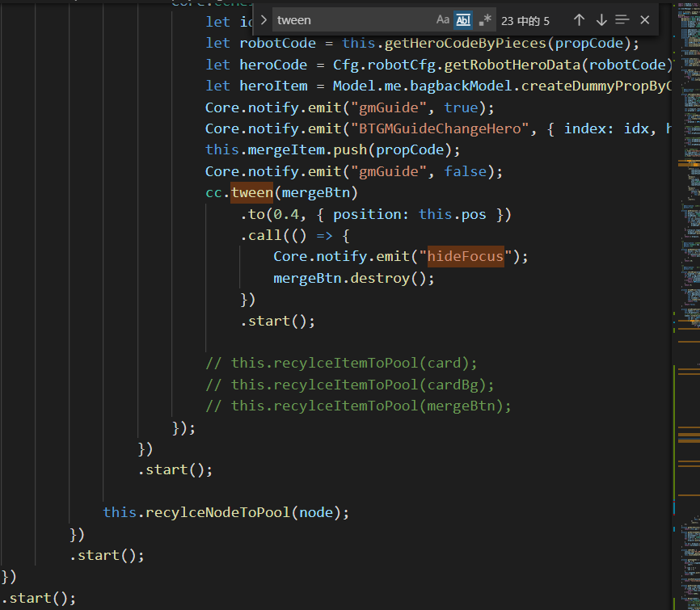700x610 pixels.
Task: Click highlighted 'tween' in cc.tween(mergeBtn)
Action: pos(251,193)
